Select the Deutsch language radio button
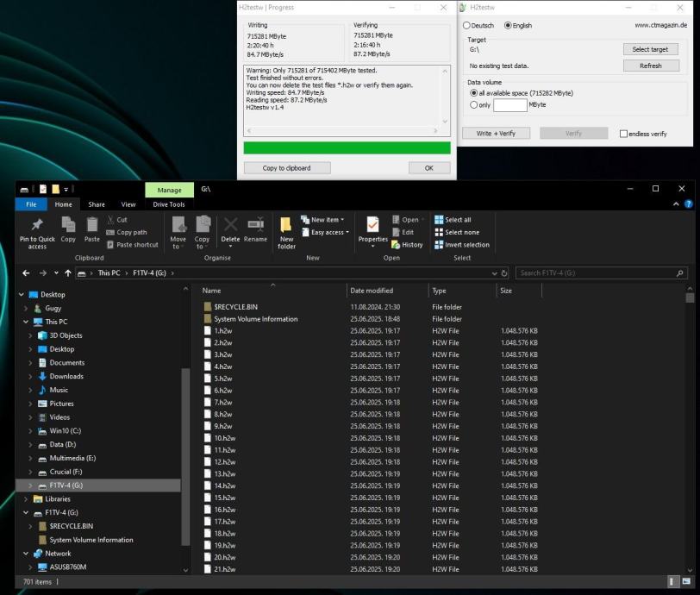 467,26
